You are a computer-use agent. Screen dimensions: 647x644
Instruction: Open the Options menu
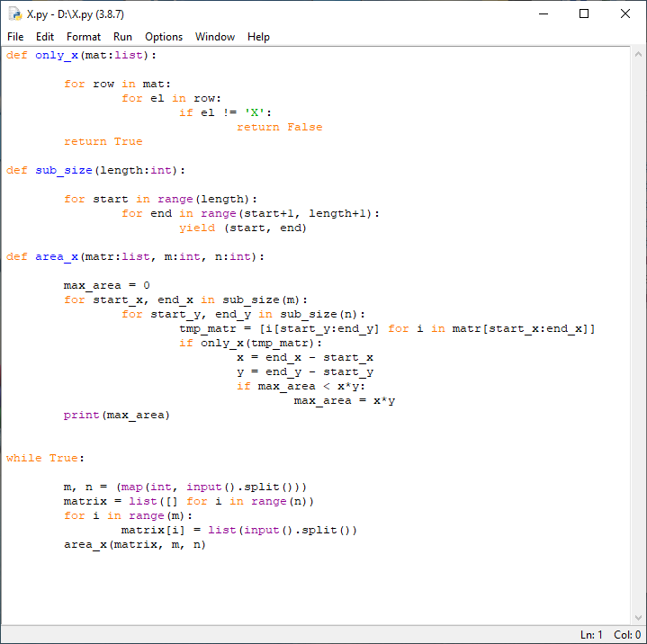tap(164, 37)
